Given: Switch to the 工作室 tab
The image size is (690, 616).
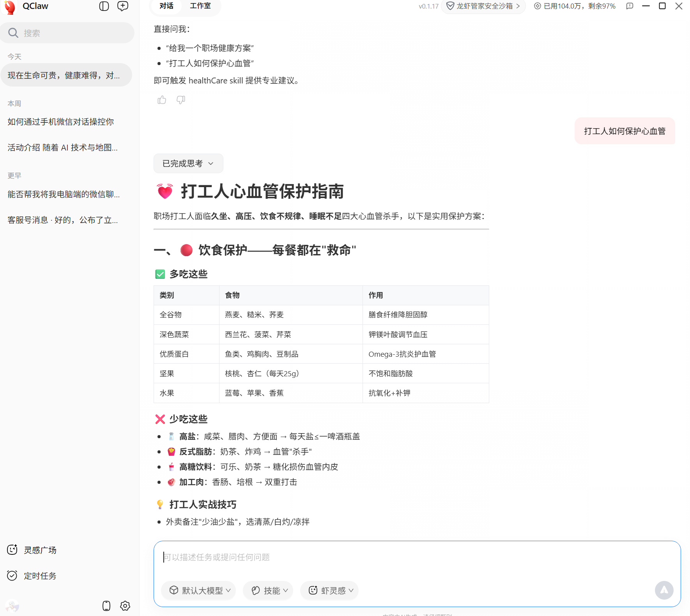Looking at the screenshot, I should [x=200, y=6].
